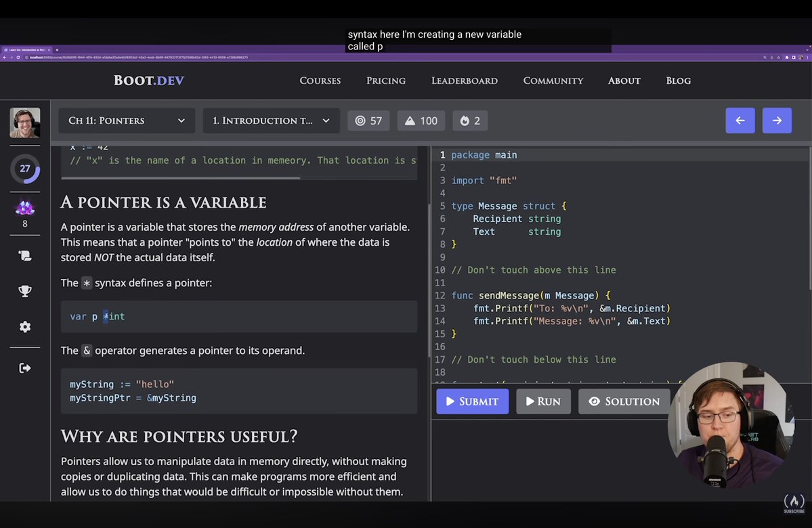Click the instructor webcam overlay
The width and height of the screenshot is (812, 528).
coord(731,426)
